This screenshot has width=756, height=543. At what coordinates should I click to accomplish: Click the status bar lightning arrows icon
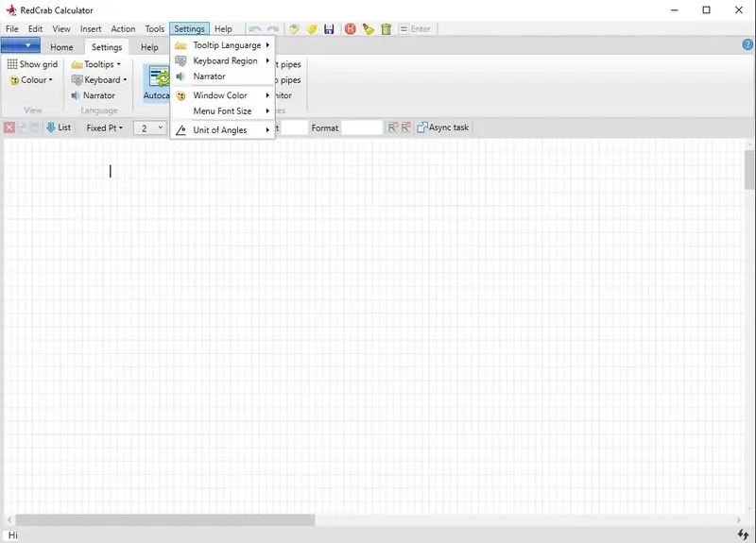[743, 535]
